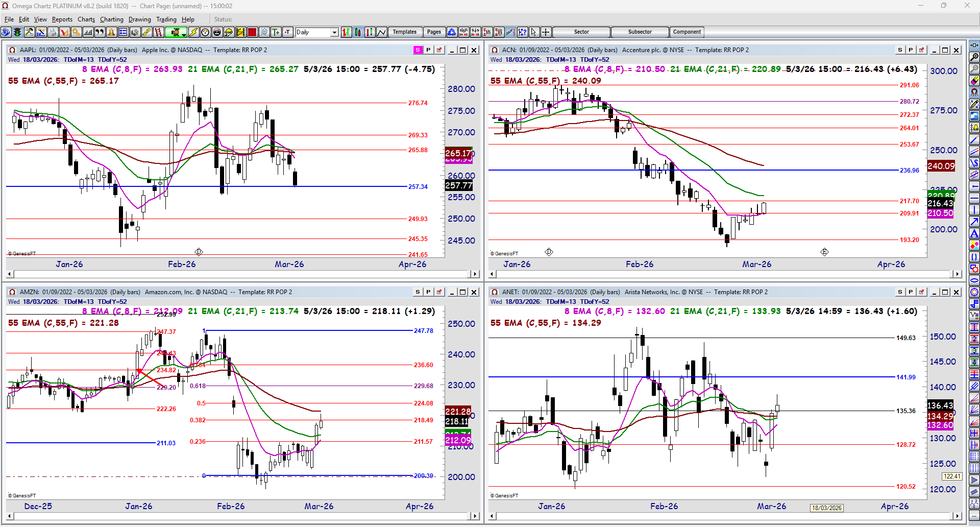
Task: Toggle the S button on ANET chart
Action: pyautogui.click(x=900, y=292)
